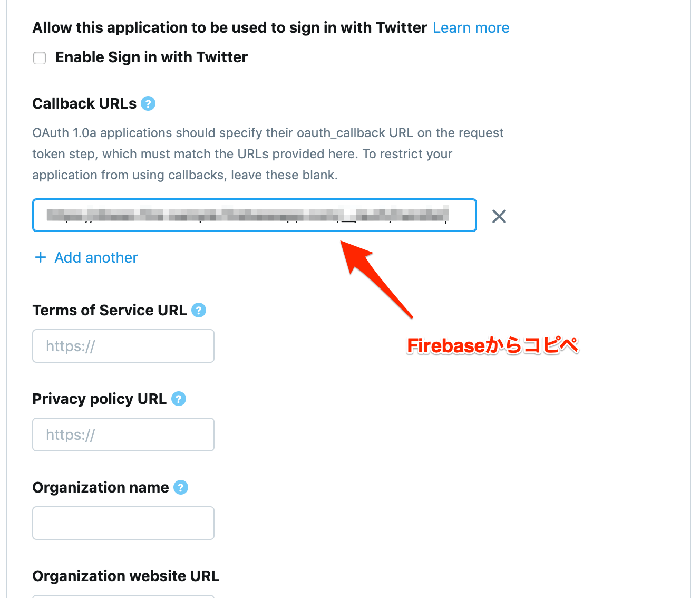Open the Learn more link
Image resolution: width=700 pixels, height=598 pixels.
pyautogui.click(x=471, y=28)
